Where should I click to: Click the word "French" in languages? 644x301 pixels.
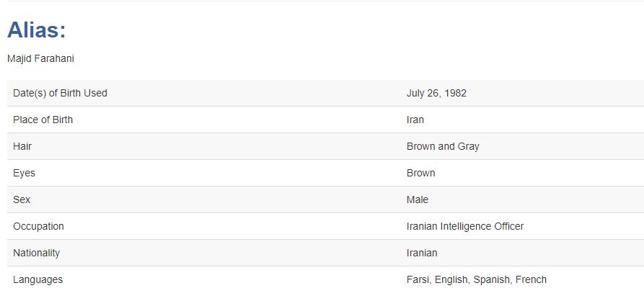(x=531, y=279)
